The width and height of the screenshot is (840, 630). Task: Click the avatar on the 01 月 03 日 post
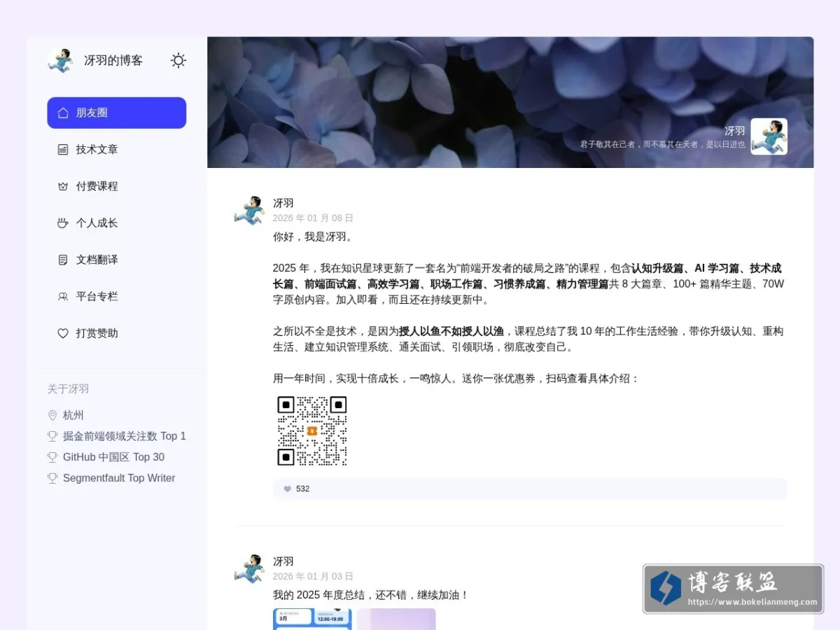249,569
